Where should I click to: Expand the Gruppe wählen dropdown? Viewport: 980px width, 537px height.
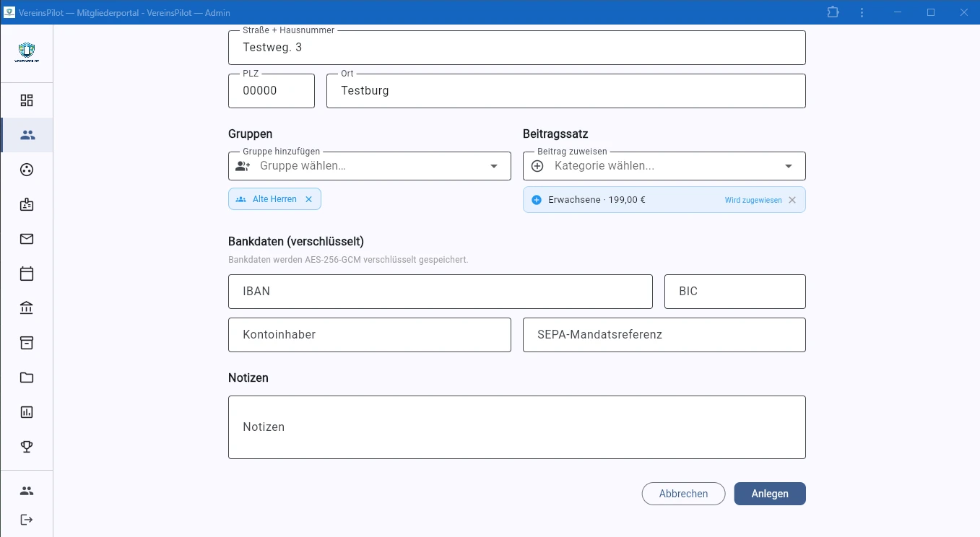pos(494,166)
